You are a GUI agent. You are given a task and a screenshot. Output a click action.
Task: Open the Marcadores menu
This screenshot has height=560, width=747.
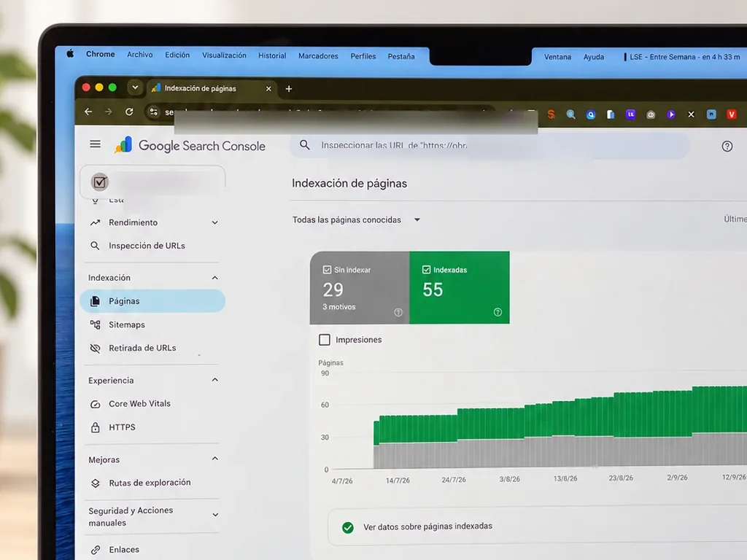coord(318,56)
